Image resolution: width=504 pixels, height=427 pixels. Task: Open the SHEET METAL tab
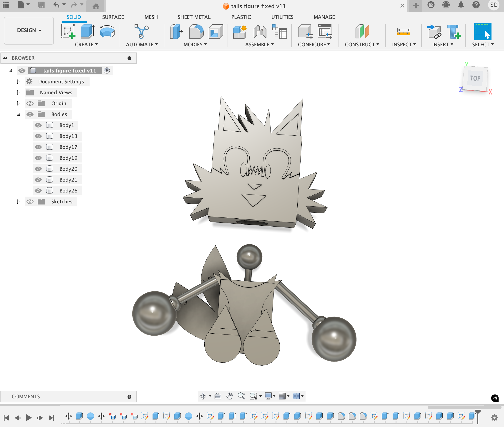[194, 17]
